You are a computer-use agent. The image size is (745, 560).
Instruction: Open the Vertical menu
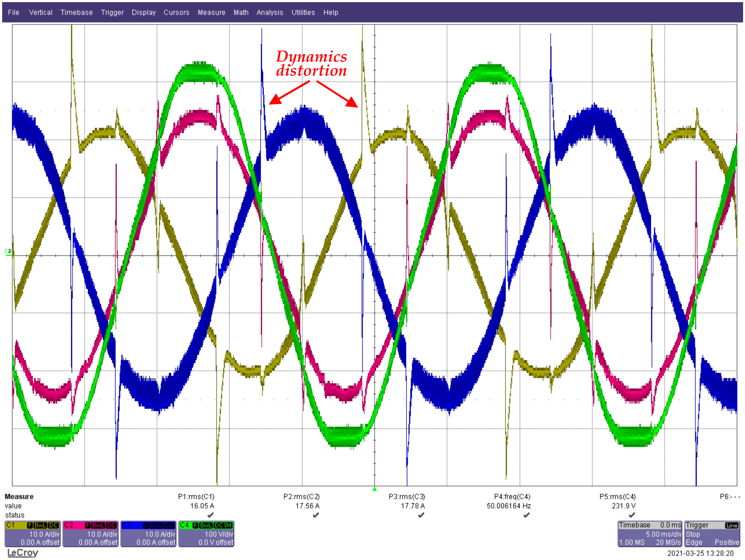pos(40,12)
